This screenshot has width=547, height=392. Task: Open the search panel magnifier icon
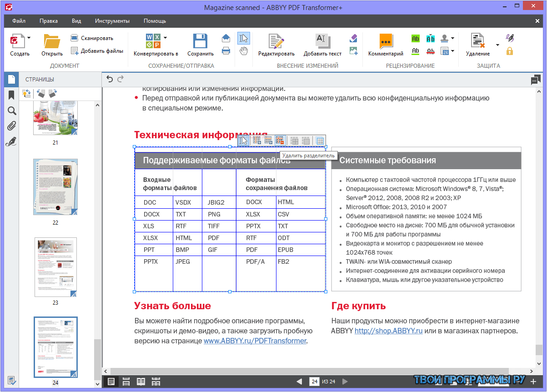(x=12, y=111)
